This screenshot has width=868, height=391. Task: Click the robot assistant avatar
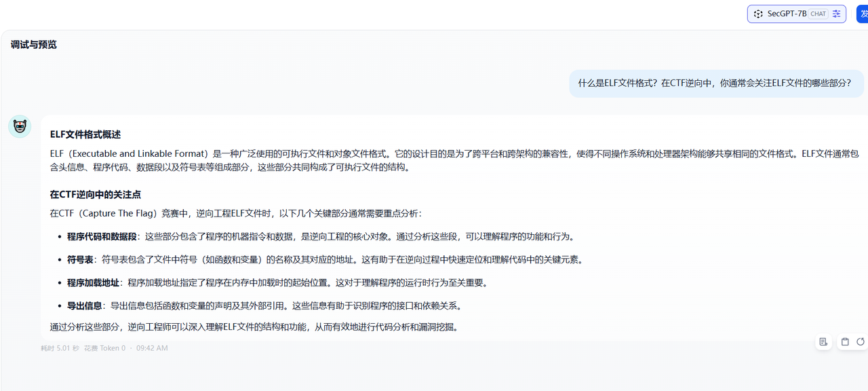20,126
